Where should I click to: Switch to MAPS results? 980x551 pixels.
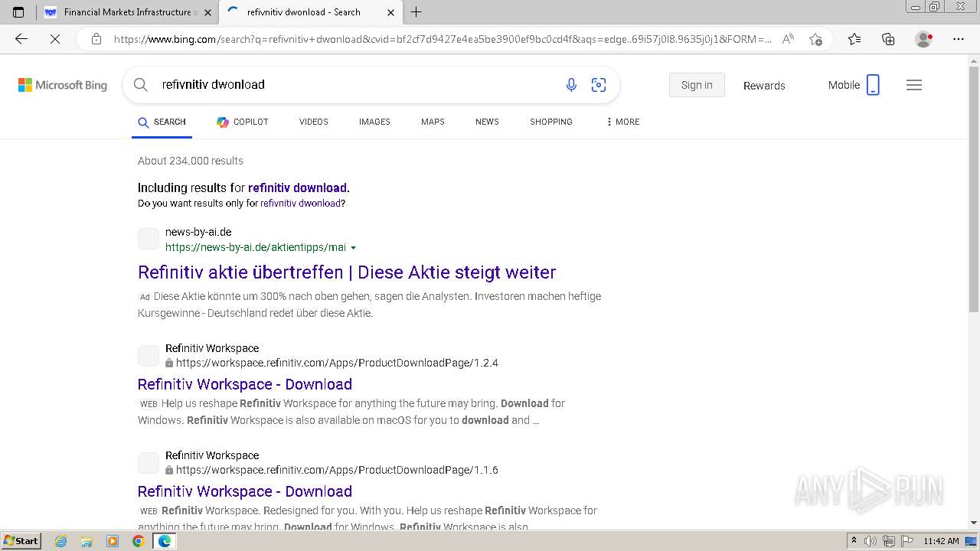point(433,122)
